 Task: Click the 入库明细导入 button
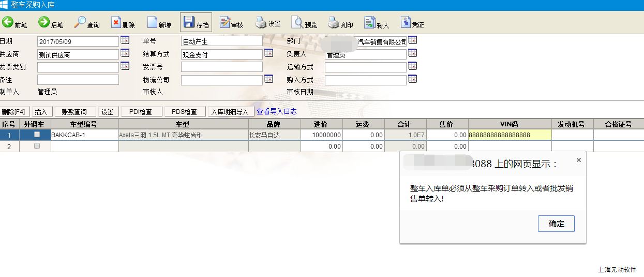point(230,112)
